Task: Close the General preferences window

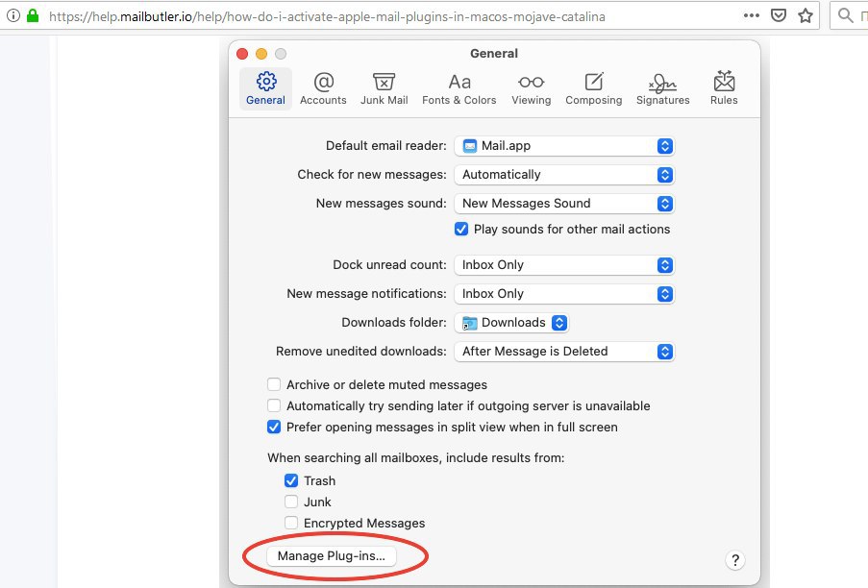Action: click(242, 54)
